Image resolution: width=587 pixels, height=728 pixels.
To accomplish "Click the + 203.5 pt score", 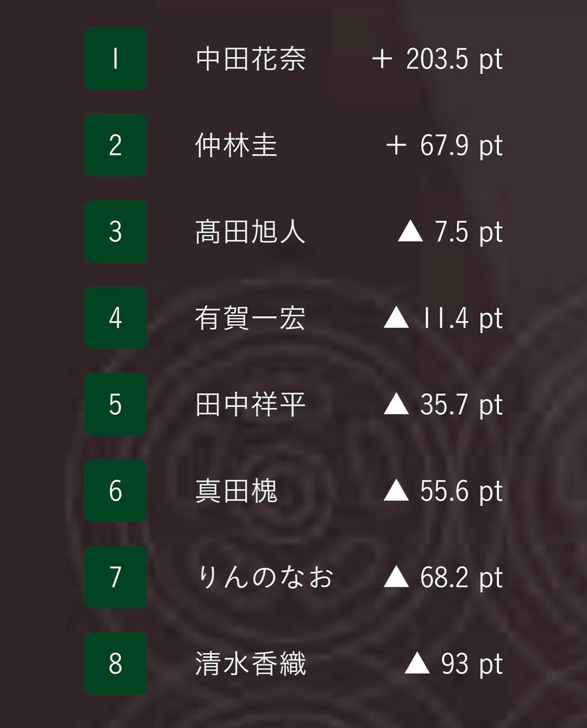I will tap(438, 59).
